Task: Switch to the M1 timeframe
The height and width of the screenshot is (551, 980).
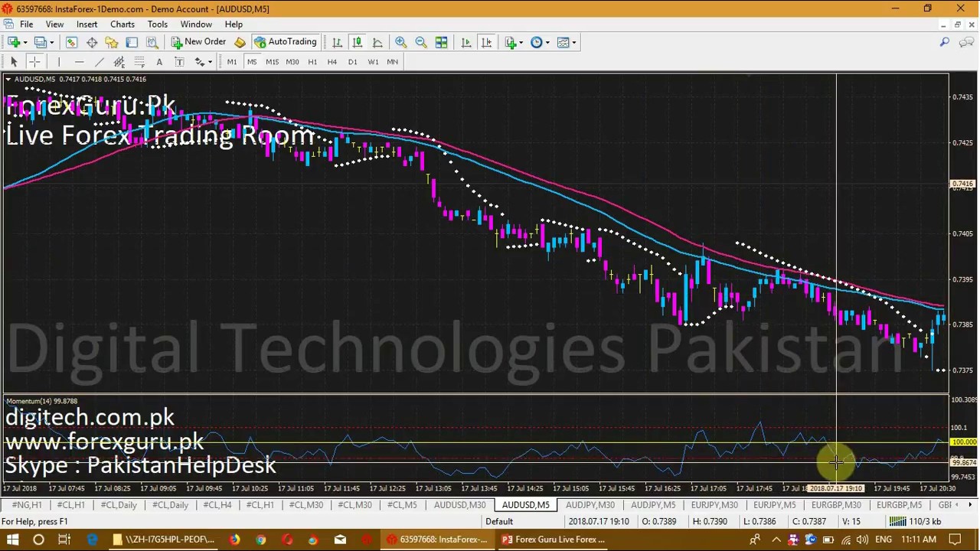Action: (x=231, y=61)
